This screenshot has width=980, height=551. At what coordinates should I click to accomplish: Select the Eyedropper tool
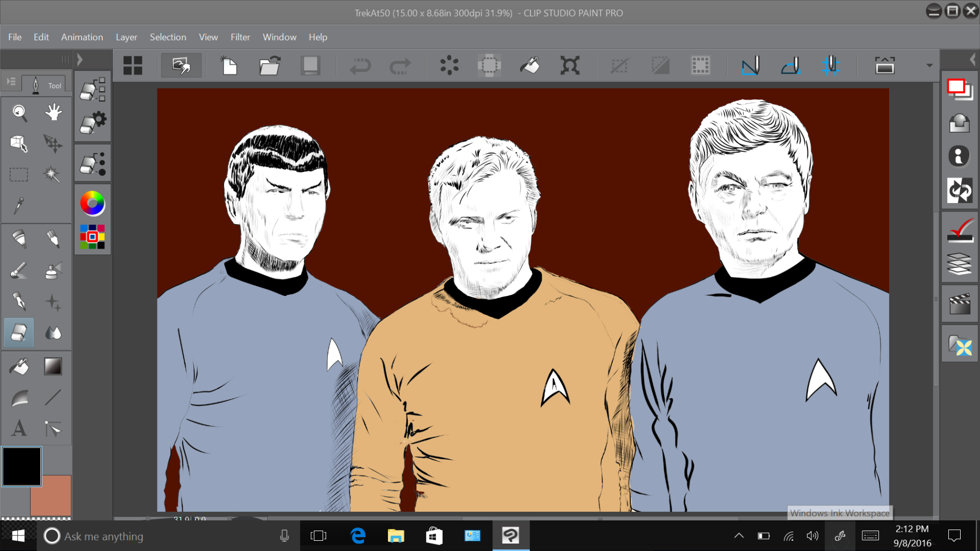[19, 205]
